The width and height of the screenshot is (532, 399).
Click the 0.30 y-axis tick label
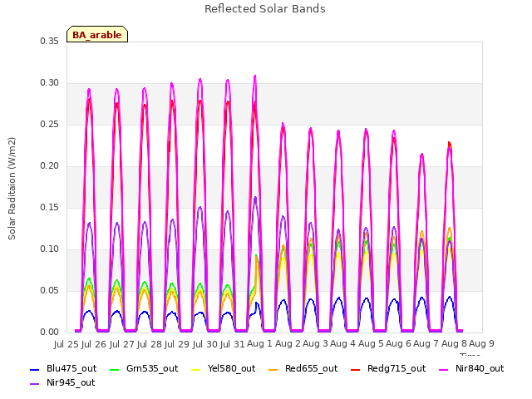(49, 83)
